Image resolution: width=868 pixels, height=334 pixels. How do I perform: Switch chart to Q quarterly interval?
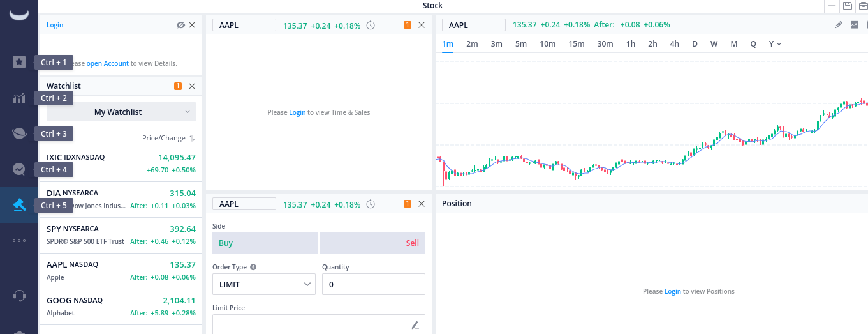[753, 43]
